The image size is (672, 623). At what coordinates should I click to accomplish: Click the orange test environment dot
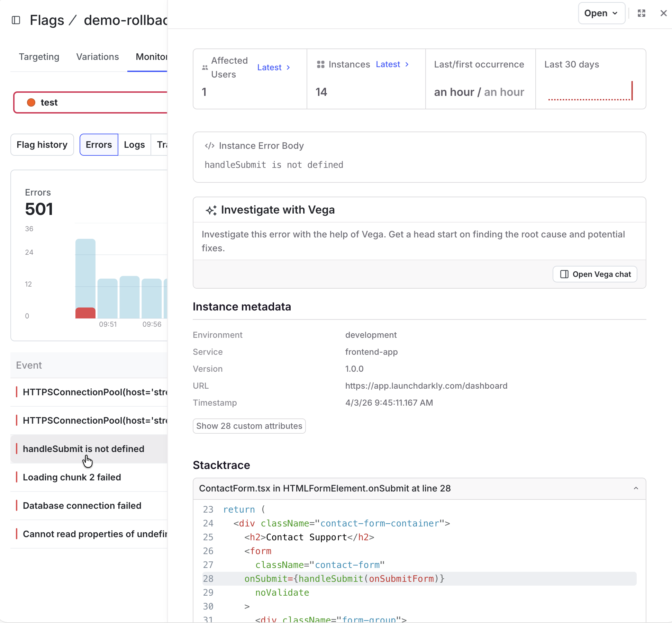pyautogui.click(x=31, y=102)
